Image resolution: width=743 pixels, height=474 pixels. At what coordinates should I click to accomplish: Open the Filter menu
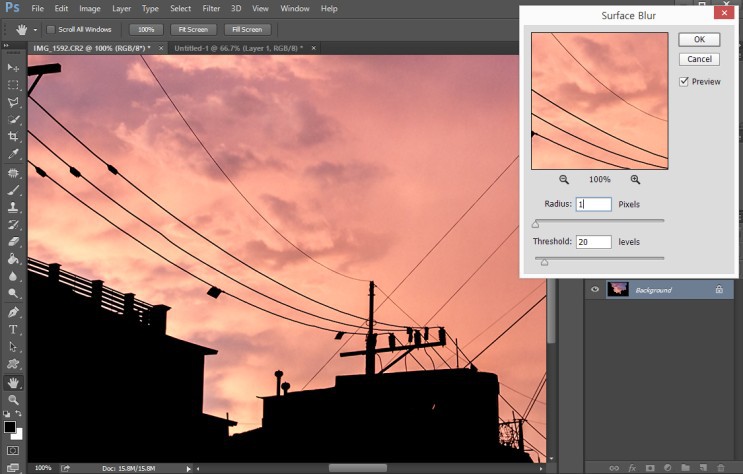point(211,8)
